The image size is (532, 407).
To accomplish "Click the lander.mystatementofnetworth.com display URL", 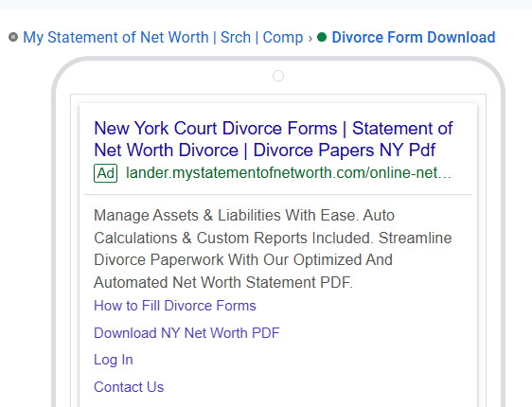I will pos(289,173).
